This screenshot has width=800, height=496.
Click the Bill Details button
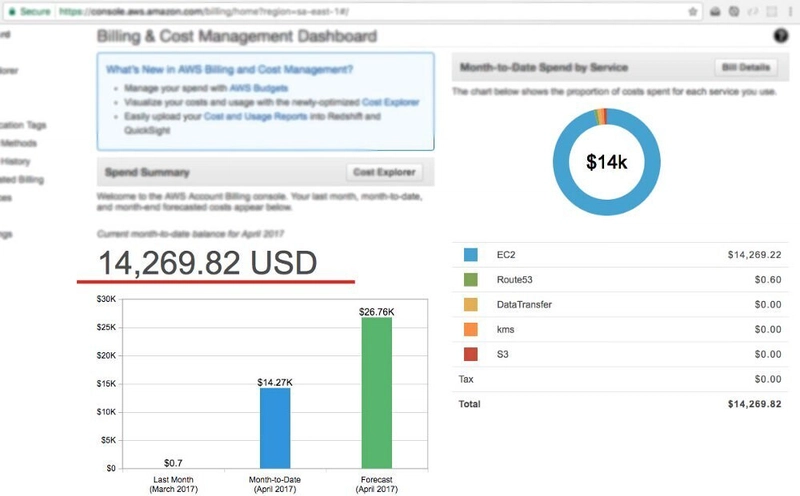(x=746, y=67)
